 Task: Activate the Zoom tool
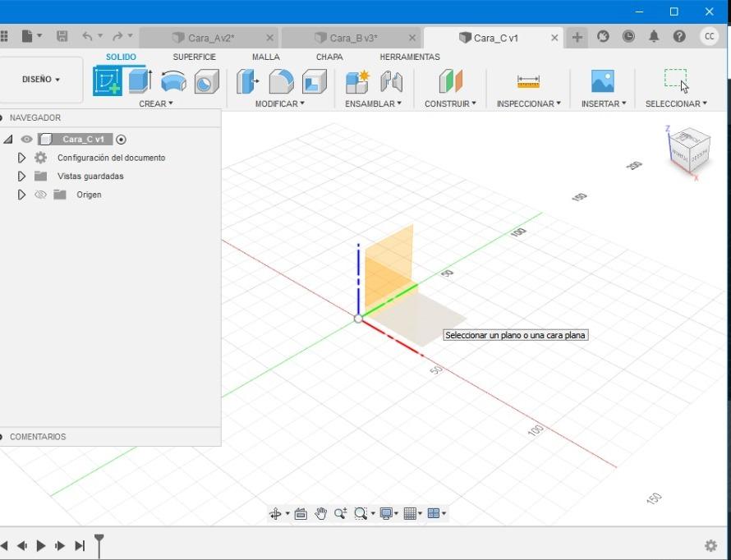[340, 513]
